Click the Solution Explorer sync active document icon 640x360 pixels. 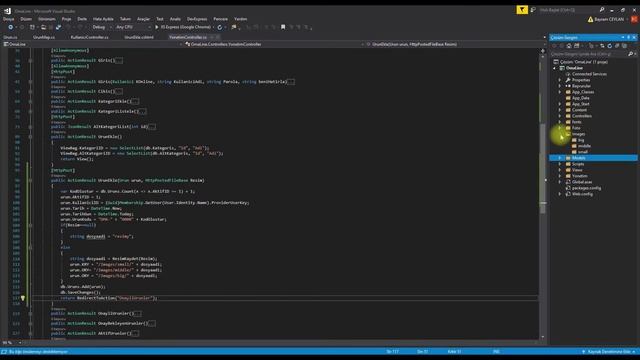point(602,46)
